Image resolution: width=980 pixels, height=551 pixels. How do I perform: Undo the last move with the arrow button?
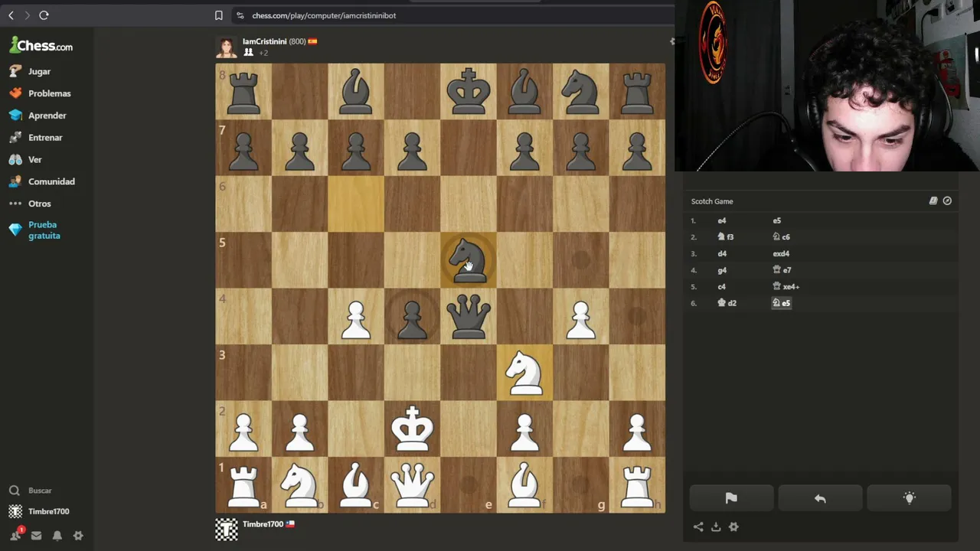pyautogui.click(x=820, y=498)
